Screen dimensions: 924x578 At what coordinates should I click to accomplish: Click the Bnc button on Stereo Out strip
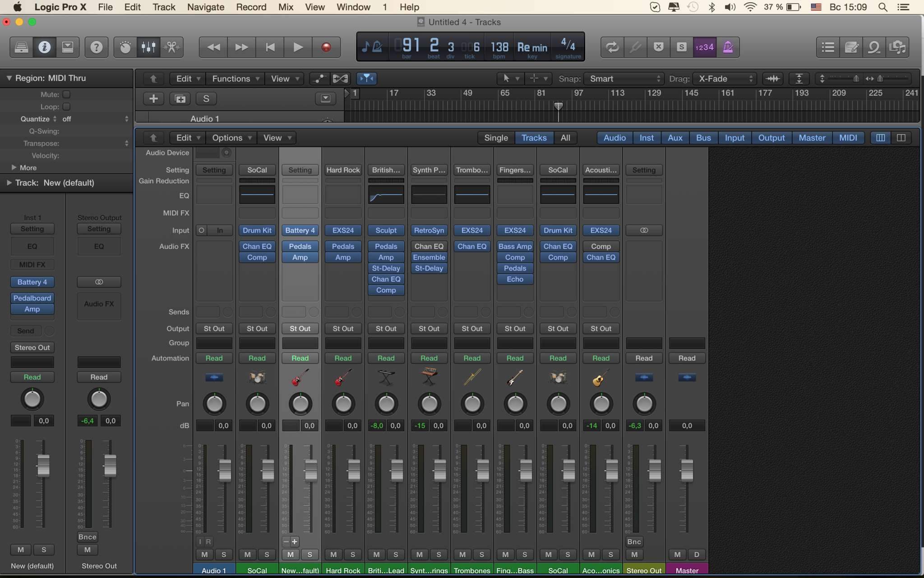click(634, 541)
